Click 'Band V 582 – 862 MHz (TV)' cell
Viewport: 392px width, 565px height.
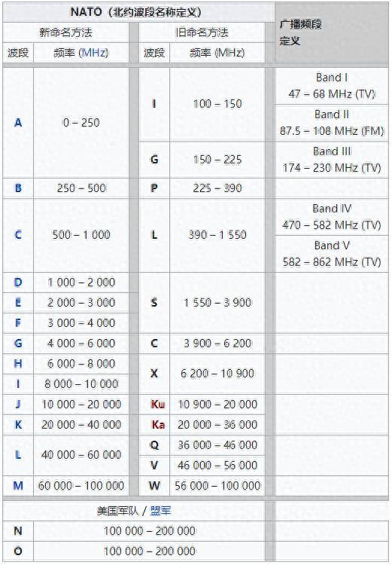tap(332, 254)
